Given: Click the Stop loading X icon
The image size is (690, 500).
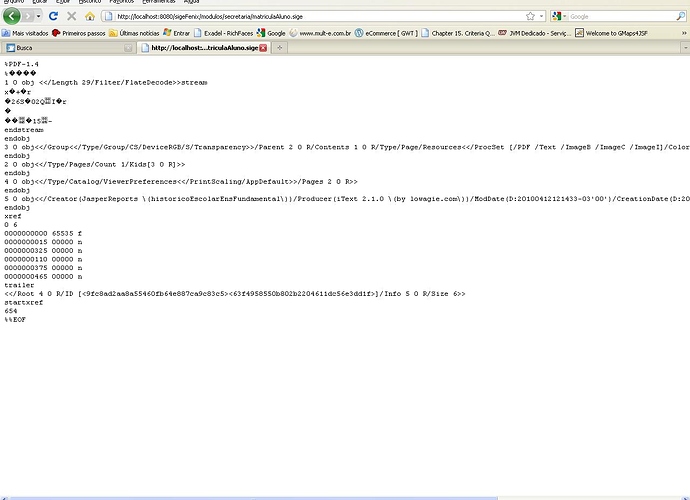Looking at the screenshot, I should click(x=71, y=16).
